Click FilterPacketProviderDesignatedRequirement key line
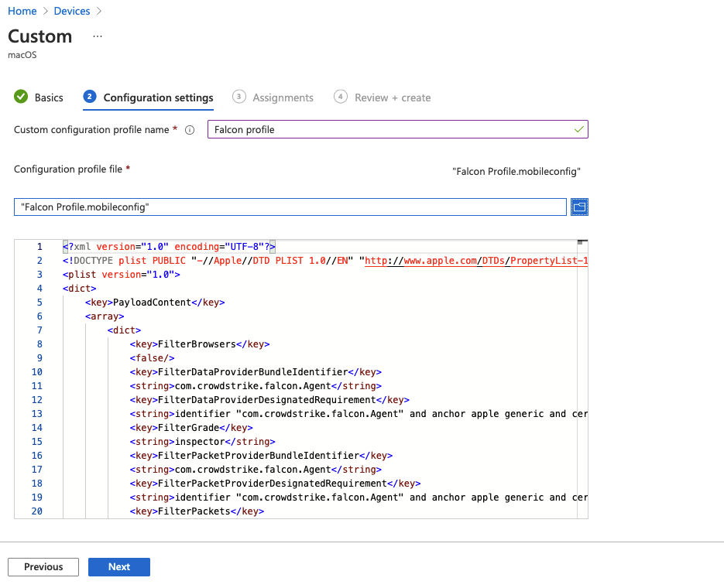This screenshot has height=588, width=724. 275,484
